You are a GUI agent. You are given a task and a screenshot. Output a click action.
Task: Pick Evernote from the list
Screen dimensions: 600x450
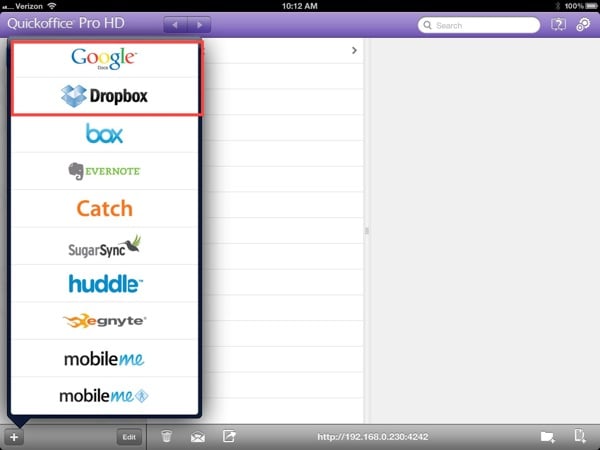104,171
